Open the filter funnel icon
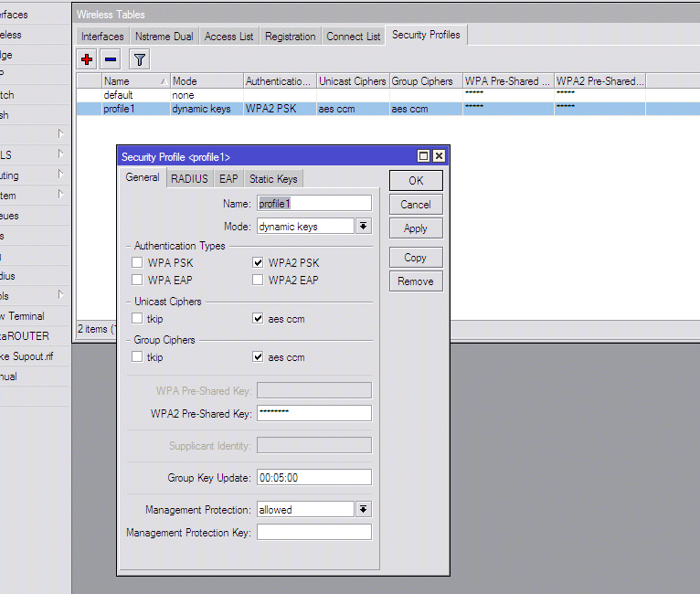This screenshot has width=700, height=594. 139,58
